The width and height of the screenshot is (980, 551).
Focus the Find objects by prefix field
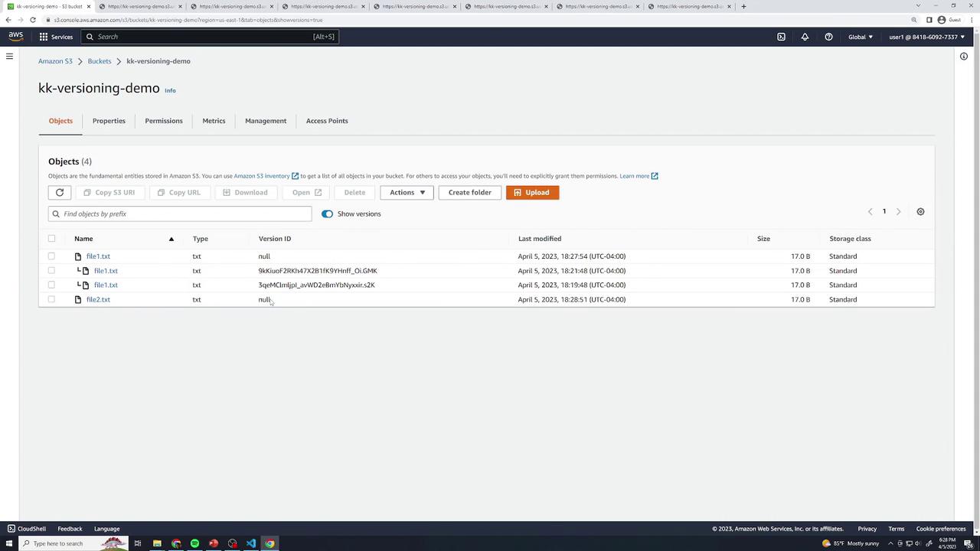click(x=180, y=214)
